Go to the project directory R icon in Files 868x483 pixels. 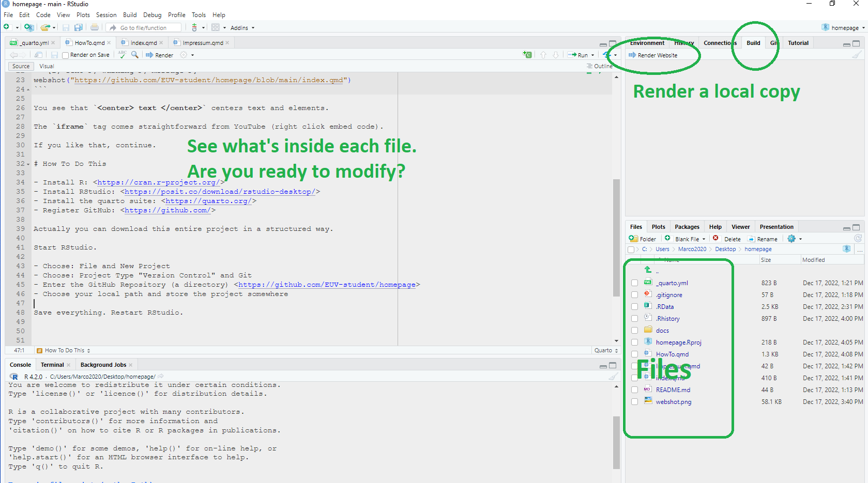tap(847, 249)
